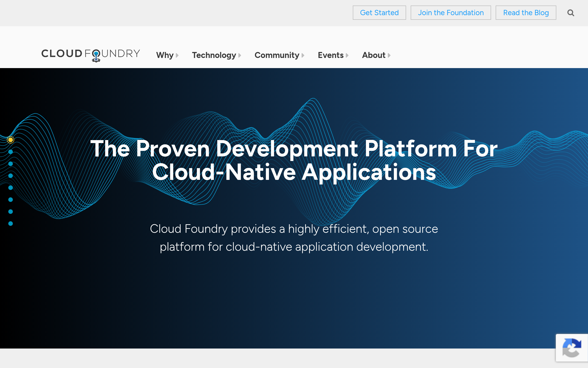Expand the arrow next to About
Screen dimensions: 588x368
point(389,55)
